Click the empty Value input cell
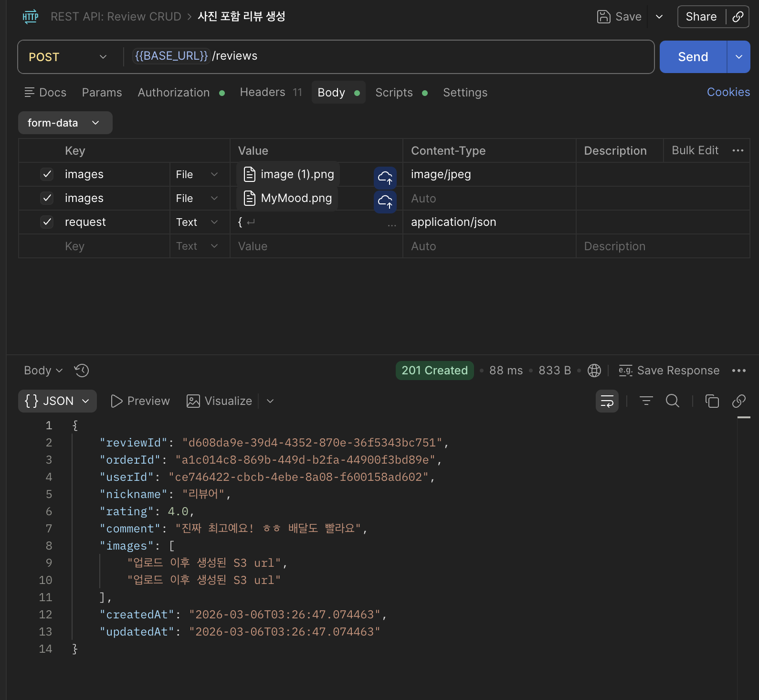 (316, 246)
